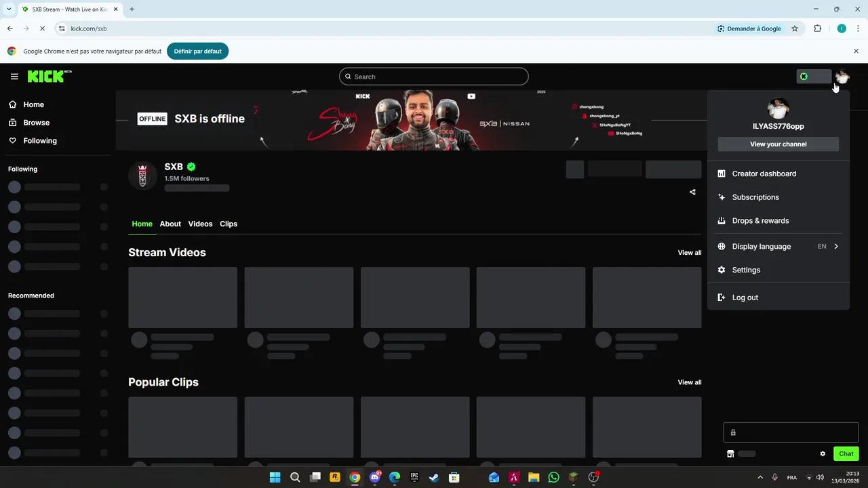Click View all next to Stream Videos
868x488 pixels.
click(689, 252)
